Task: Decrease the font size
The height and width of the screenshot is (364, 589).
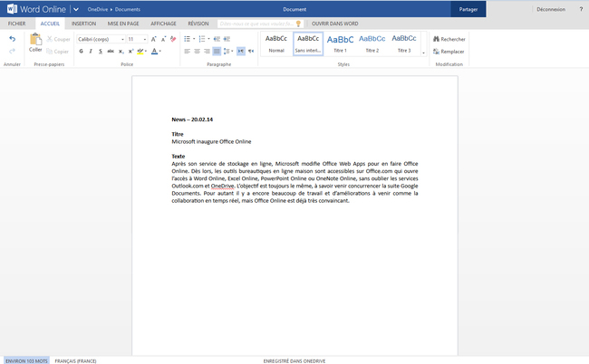Action: (x=163, y=39)
